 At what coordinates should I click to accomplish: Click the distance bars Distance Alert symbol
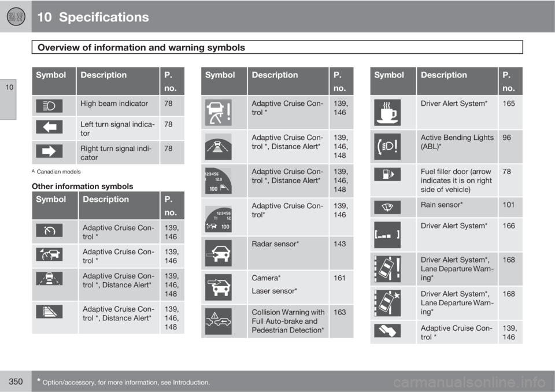[49, 312]
